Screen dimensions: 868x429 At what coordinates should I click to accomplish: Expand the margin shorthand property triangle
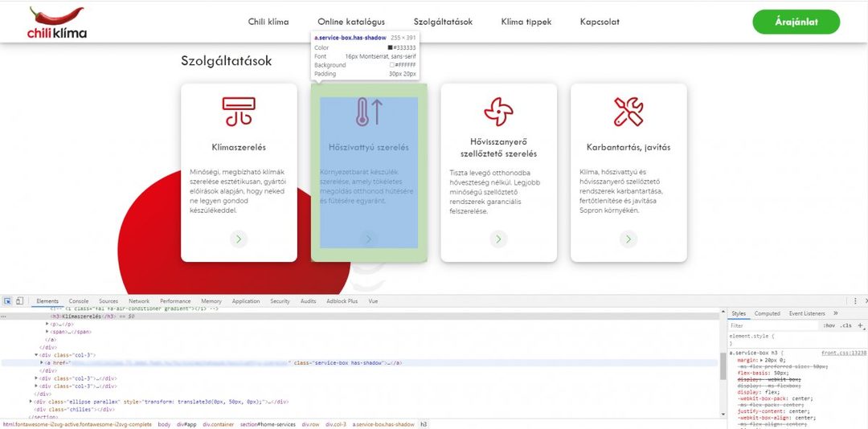pos(762,361)
